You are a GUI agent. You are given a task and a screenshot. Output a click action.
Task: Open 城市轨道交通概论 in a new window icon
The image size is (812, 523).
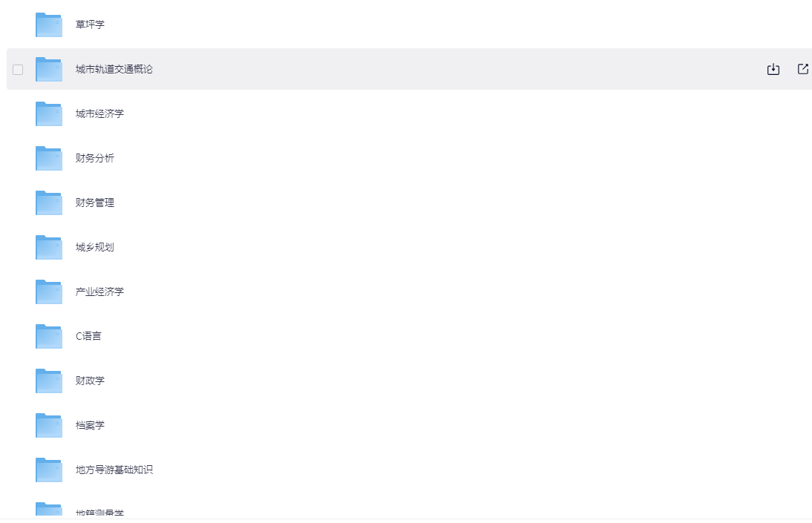pos(802,69)
